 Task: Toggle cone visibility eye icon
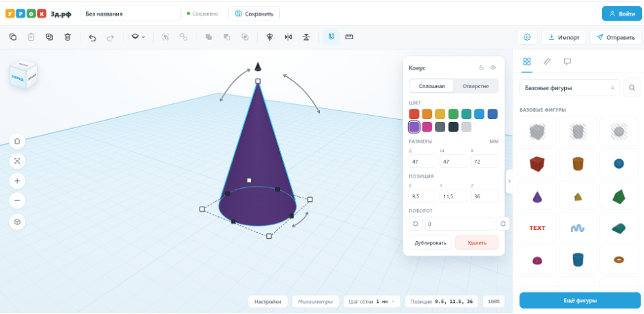(x=493, y=67)
